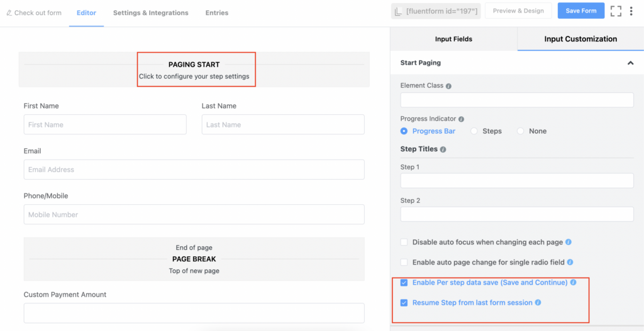The image size is (644, 331).
Task: Open the three-dot more options menu
Action: tap(631, 11)
